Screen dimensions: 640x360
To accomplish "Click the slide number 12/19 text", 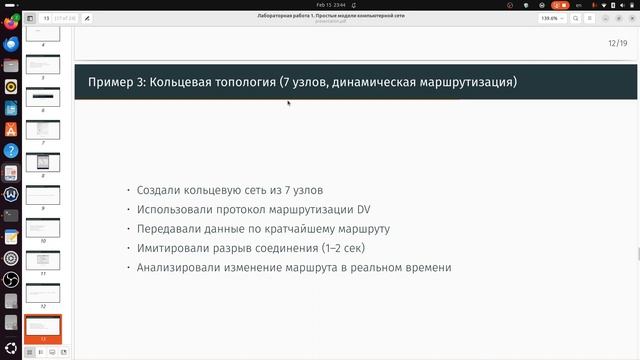I will [x=618, y=43].
